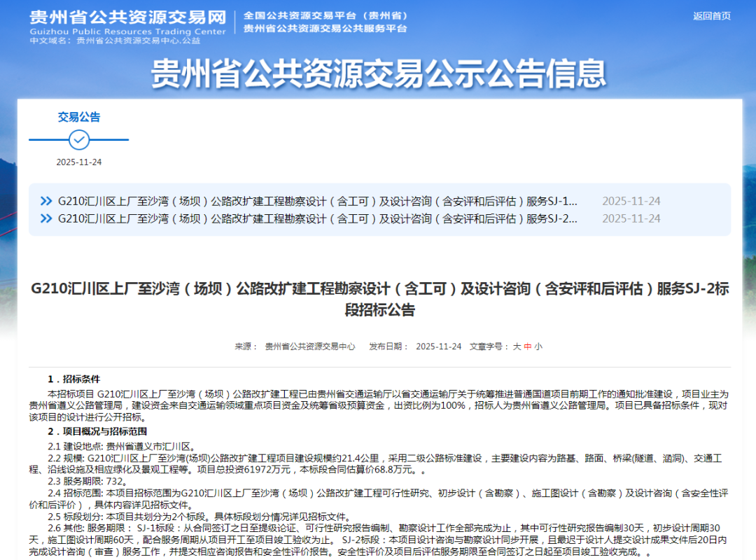Click the checkmark circle under 交易公告

79,140
